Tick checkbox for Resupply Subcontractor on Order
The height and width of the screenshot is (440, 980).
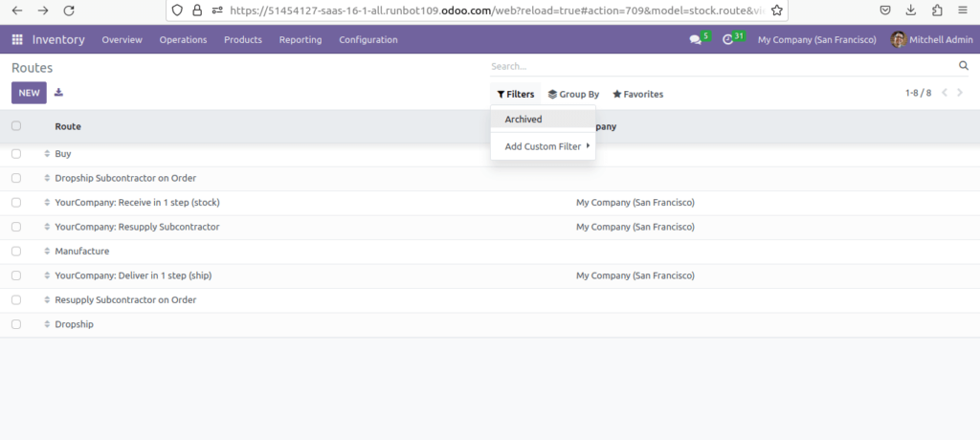pos(16,300)
